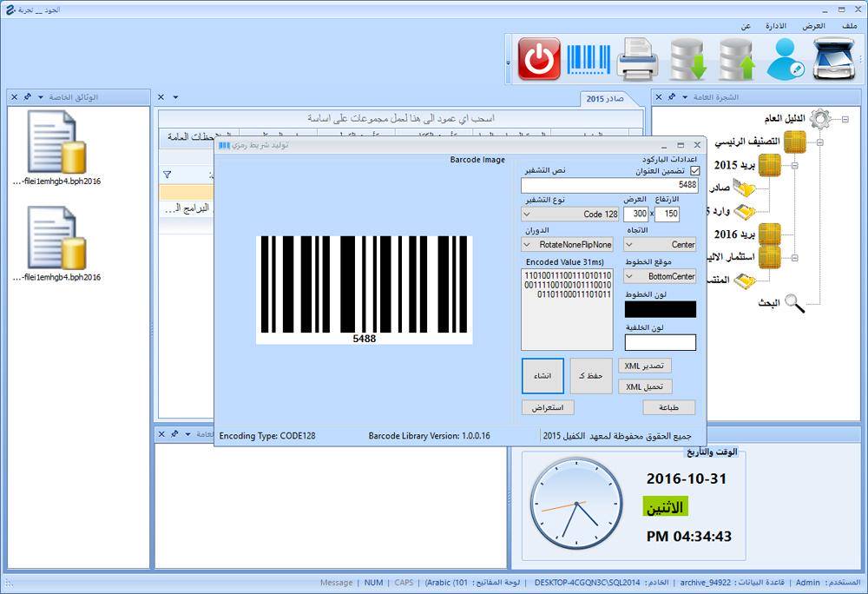The height and width of the screenshot is (594, 868).
Task: Toggle the تضمين العنوان checkbox
Action: pos(694,171)
